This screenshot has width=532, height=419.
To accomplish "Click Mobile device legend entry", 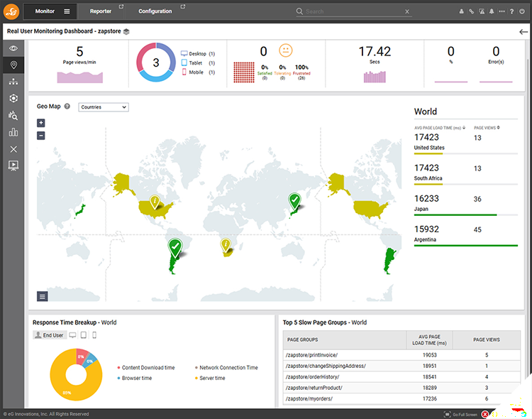I will point(198,72).
